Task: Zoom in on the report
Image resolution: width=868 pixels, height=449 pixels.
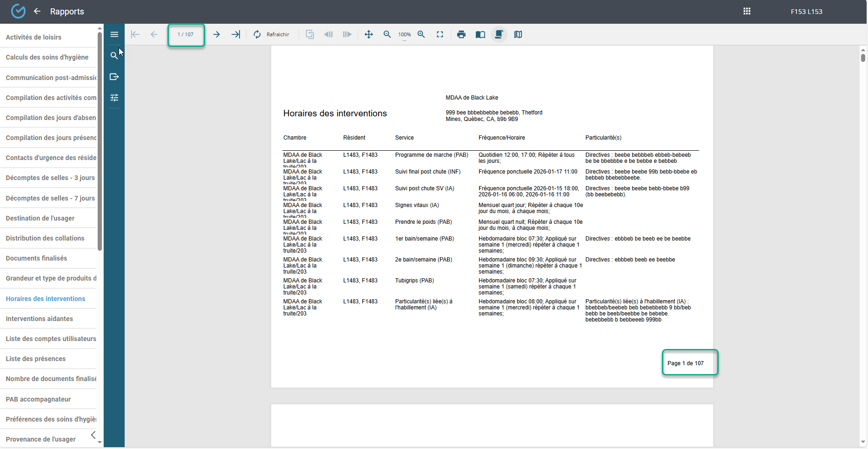Action: (x=421, y=34)
